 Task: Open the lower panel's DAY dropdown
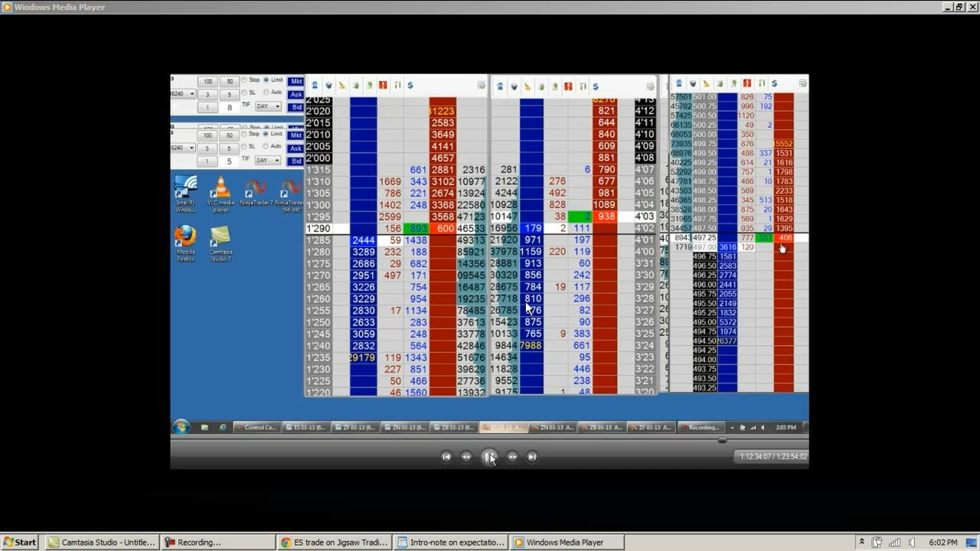click(x=268, y=160)
